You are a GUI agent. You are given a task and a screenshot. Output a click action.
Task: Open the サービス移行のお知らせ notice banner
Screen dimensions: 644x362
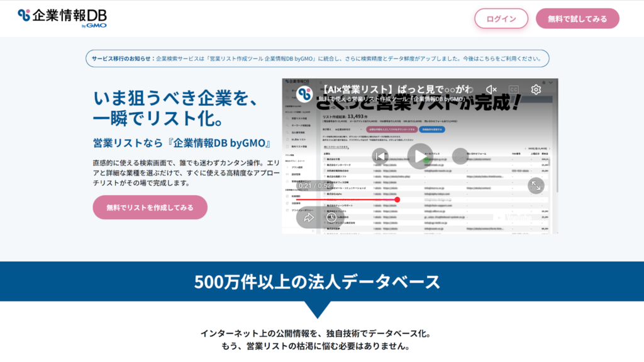pyautogui.click(x=317, y=59)
